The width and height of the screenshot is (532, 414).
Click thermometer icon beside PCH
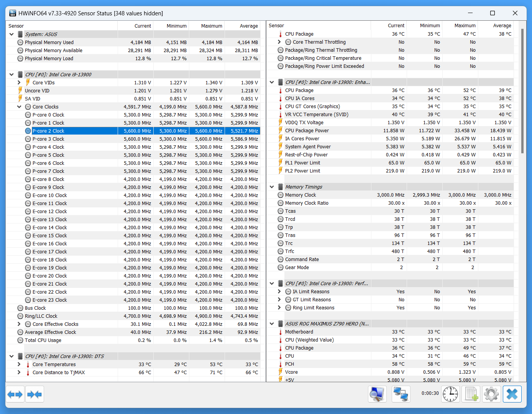pyautogui.click(x=281, y=364)
